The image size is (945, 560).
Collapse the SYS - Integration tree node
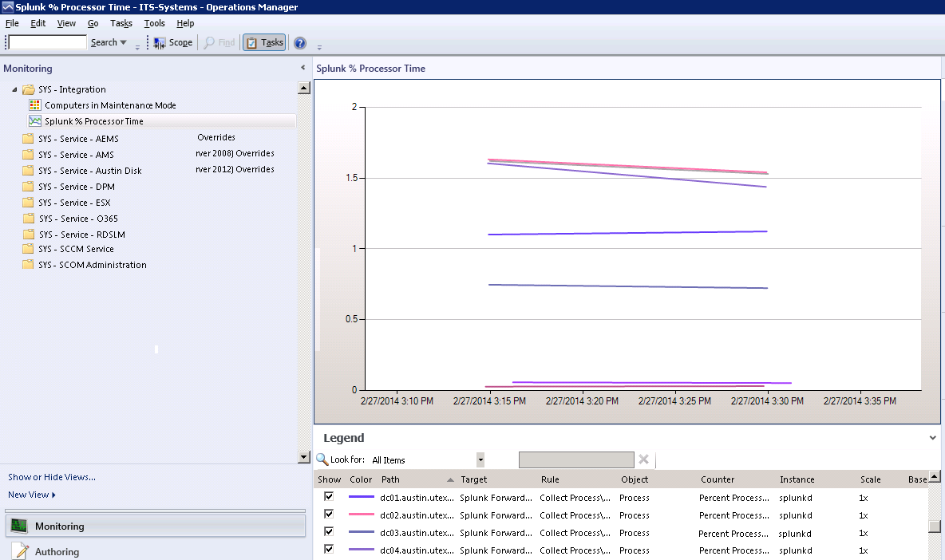point(15,89)
